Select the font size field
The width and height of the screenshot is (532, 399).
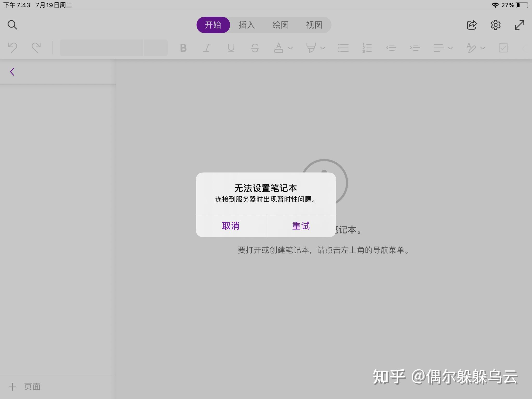tap(156, 48)
